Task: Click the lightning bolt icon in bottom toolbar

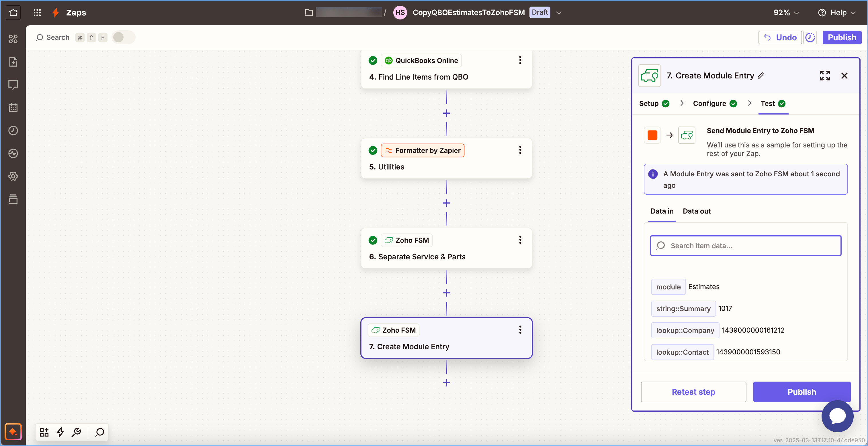Action: point(60,432)
